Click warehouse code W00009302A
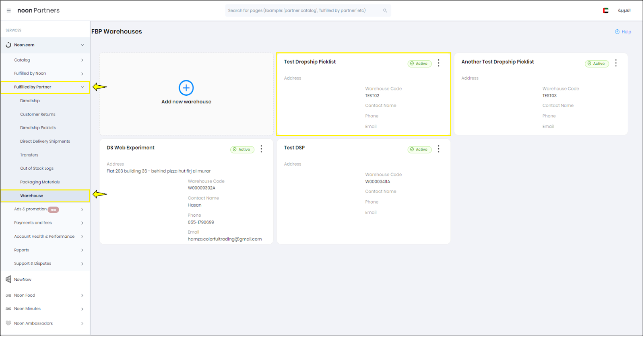Screen dimensions: 644x337 [202, 188]
